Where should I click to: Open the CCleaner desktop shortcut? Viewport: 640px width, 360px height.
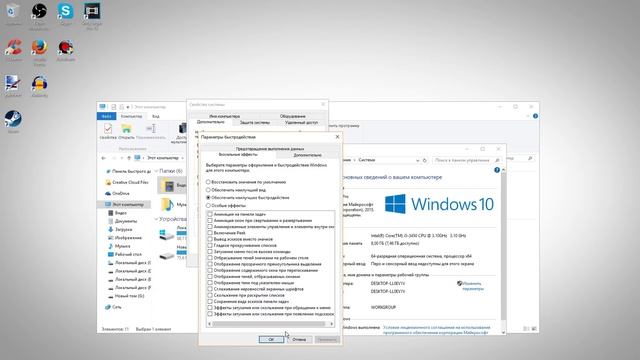[x=13, y=47]
